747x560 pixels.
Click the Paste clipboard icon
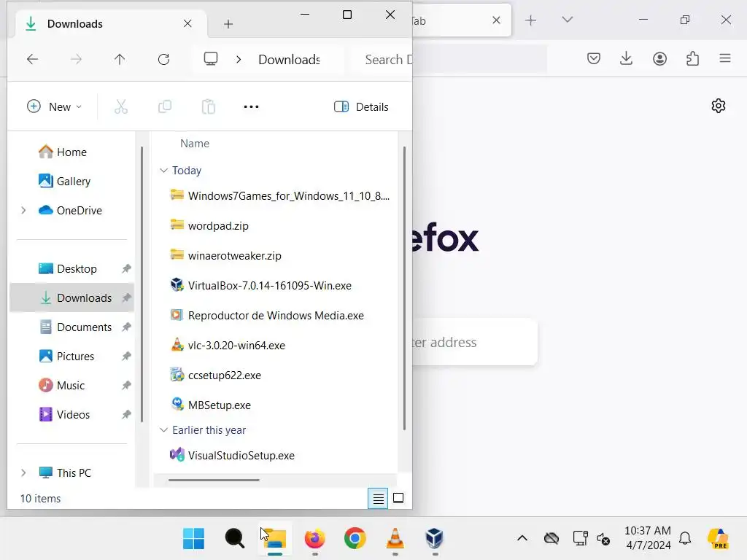click(x=209, y=106)
